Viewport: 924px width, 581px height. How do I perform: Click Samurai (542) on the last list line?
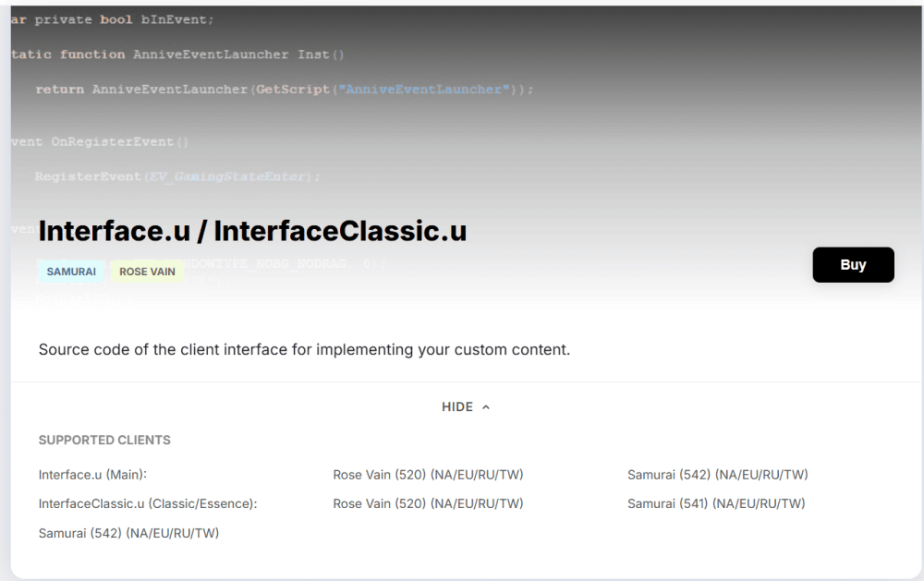(128, 533)
